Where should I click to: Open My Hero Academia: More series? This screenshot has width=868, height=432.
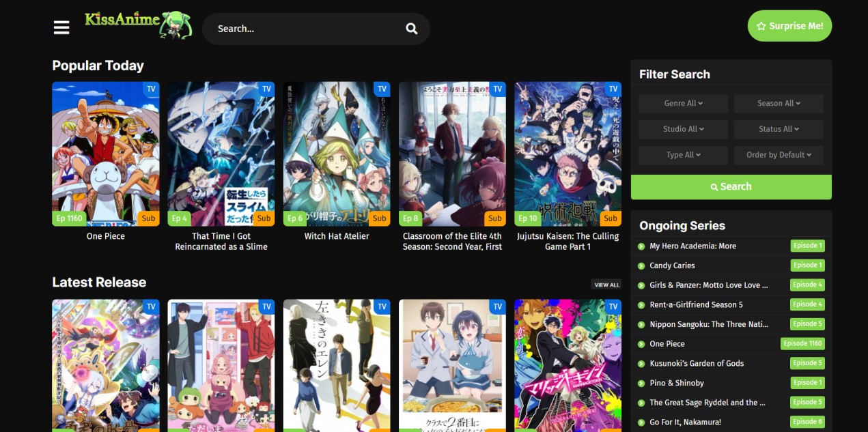click(692, 246)
